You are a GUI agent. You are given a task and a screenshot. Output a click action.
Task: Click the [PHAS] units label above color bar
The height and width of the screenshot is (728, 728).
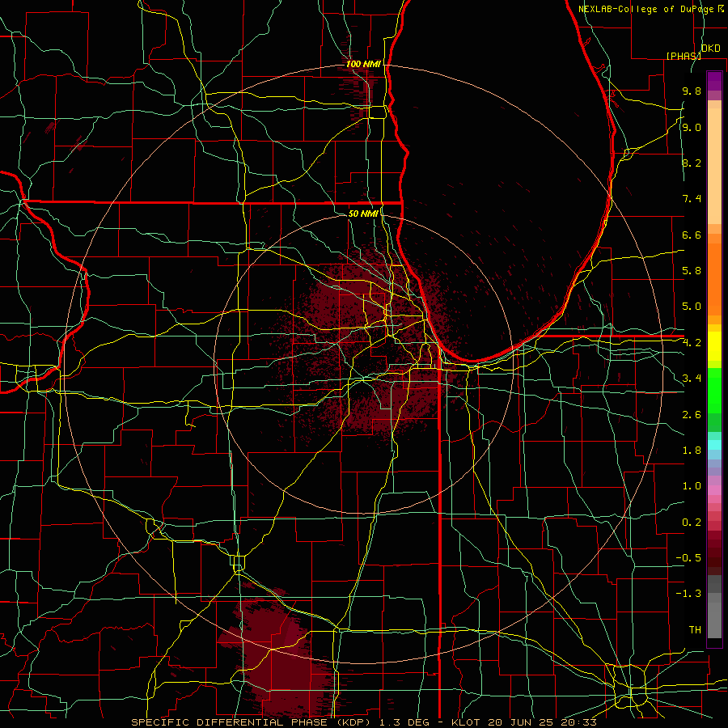tap(684, 56)
